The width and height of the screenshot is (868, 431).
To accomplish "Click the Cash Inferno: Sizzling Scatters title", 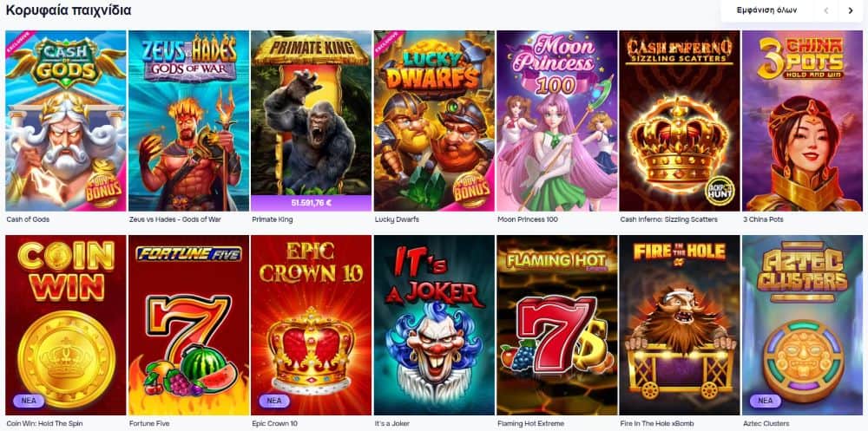I will 668,219.
